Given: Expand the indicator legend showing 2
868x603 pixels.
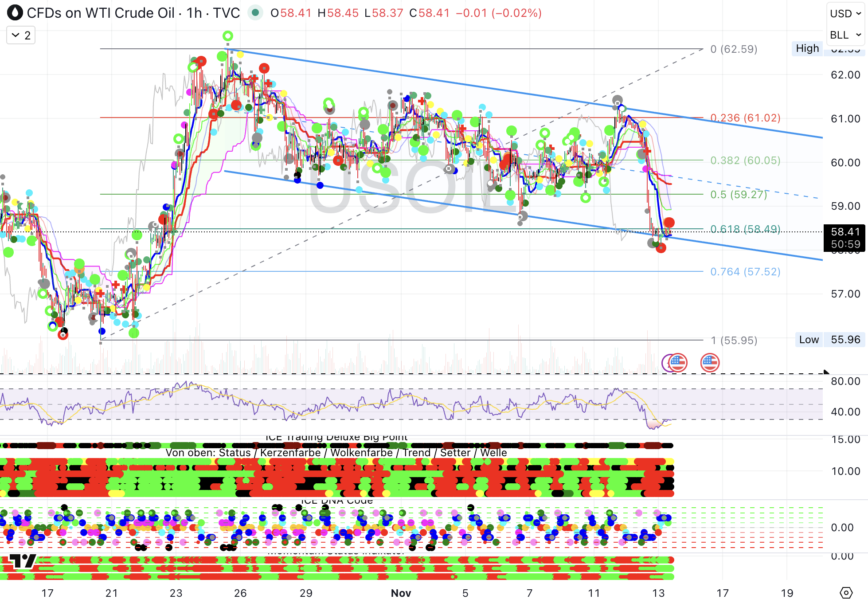Looking at the screenshot, I should (x=21, y=35).
